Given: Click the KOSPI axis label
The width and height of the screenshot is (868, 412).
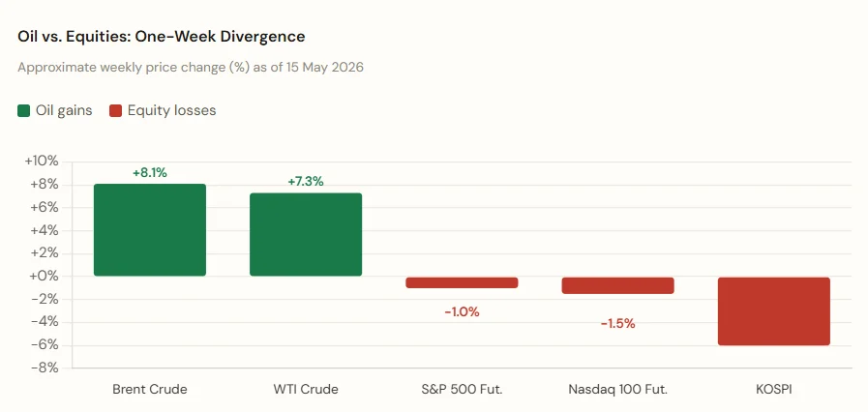Looking at the screenshot, I should 774,390.
